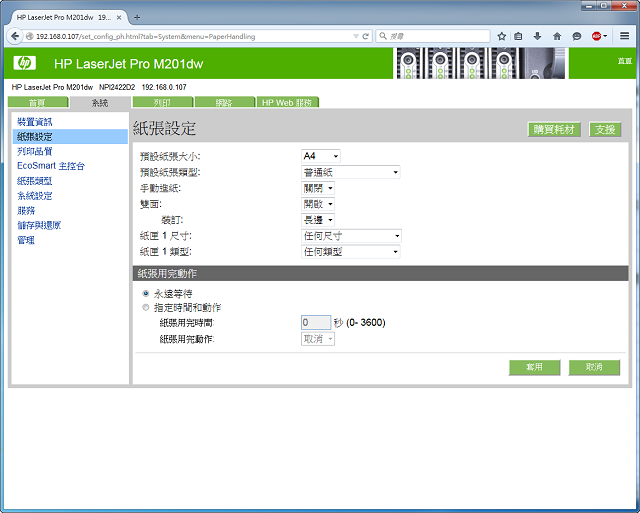Open the Firefox downloads arrow icon

click(x=538, y=36)
